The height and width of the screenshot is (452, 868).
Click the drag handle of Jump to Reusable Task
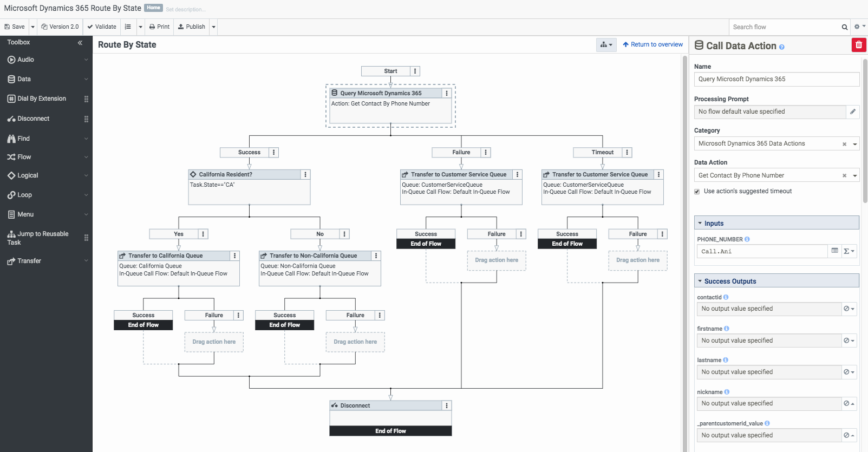(x=86, y=238)
